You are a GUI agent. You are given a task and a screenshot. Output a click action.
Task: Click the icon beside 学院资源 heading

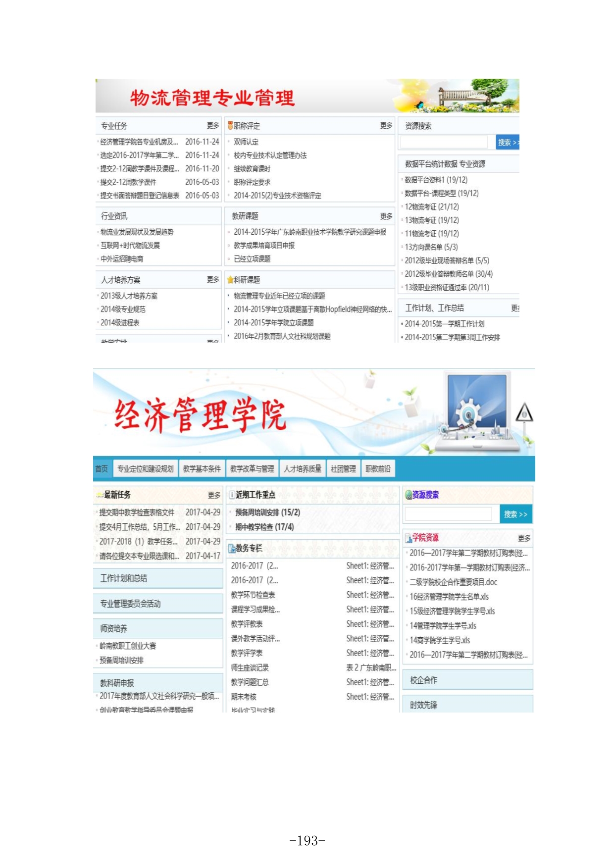(409, 538)
